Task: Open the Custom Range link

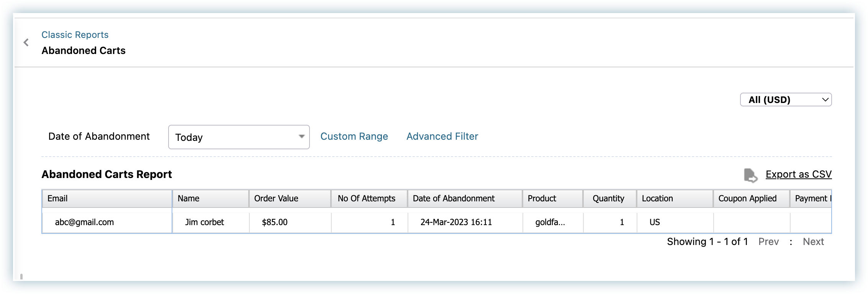Action: [354, 137]
